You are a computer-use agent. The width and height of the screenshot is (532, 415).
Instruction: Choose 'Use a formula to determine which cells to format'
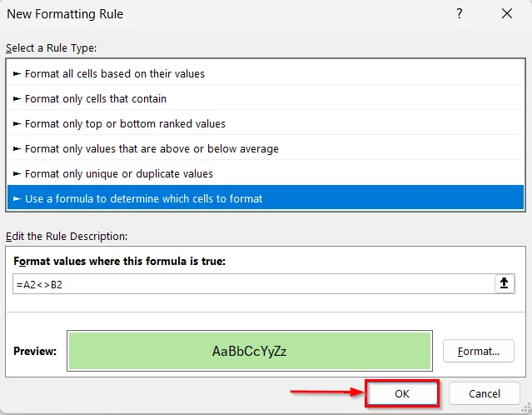coord(266,198)
